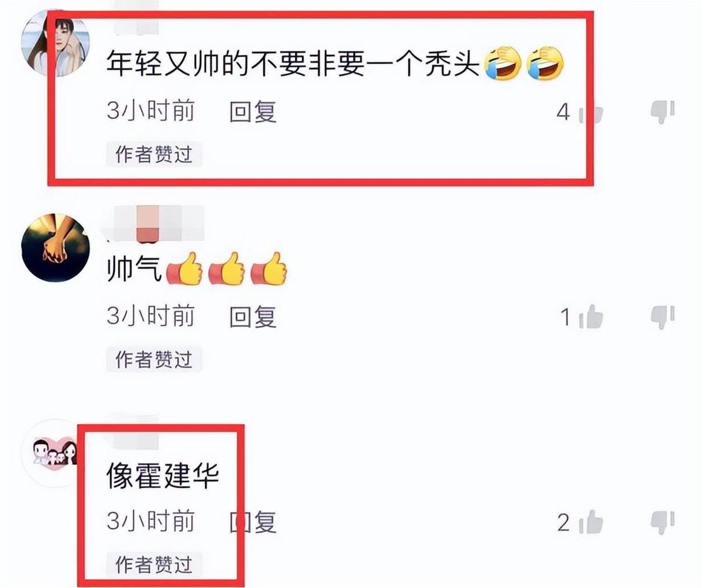Open the first commenter's girl avatar
Image resolution: width=702 pixels, height=588 pixels.
coord(54,43)
